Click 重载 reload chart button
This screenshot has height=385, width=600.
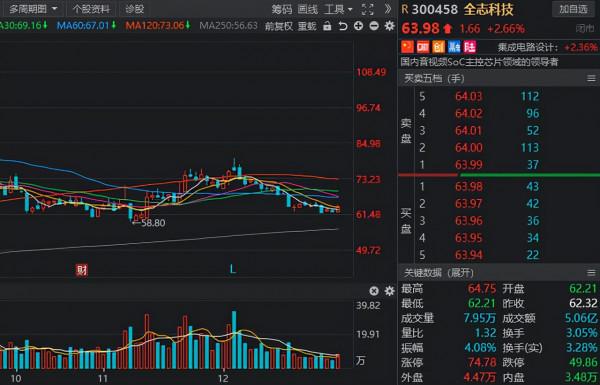307,26
